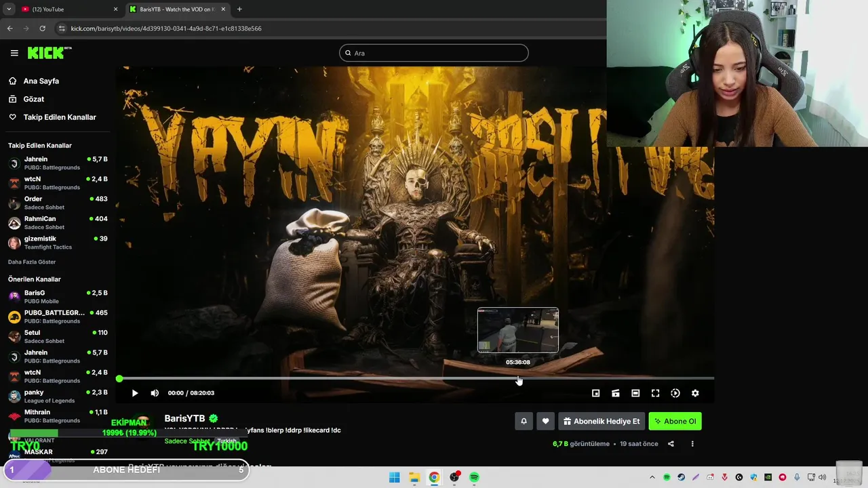Screen dimensions: 868x488
Task: Click the green progress bar handle
Action: pyautogui.click(x=119, y=378)
